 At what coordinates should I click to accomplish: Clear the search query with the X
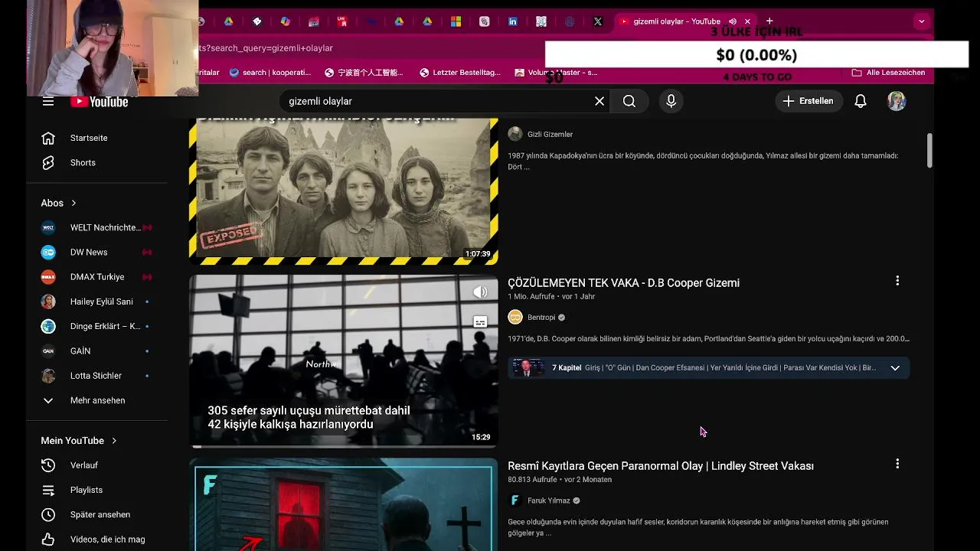click(x=599, y=101)
